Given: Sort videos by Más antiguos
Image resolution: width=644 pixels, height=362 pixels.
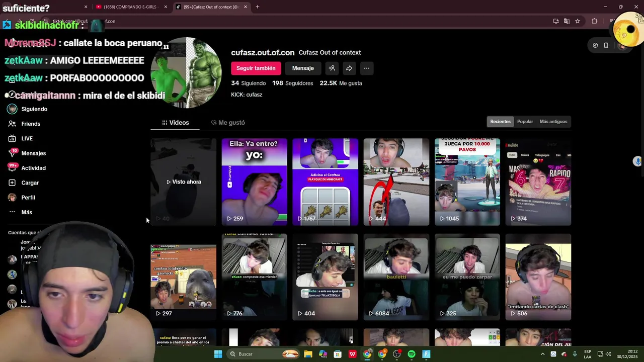Looking at the screenshot, I should pyautogui.click(x=553, y=122).
